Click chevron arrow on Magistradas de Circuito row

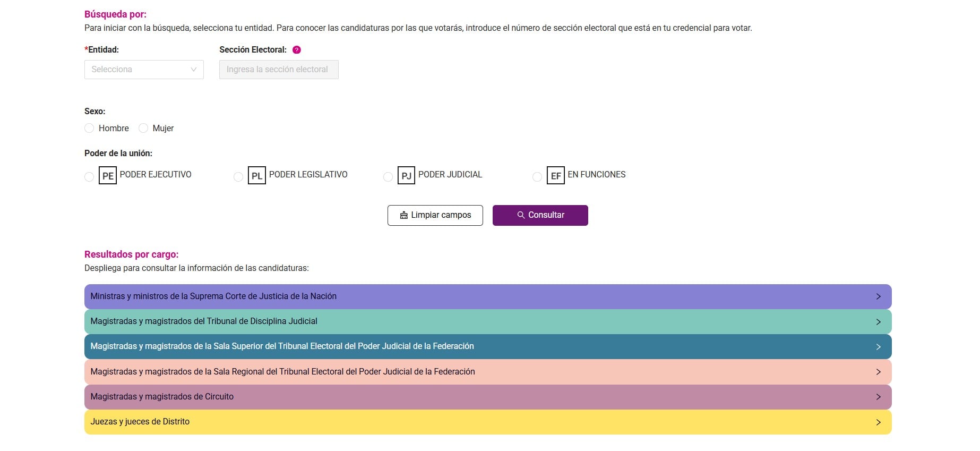(x=878, y=397)
